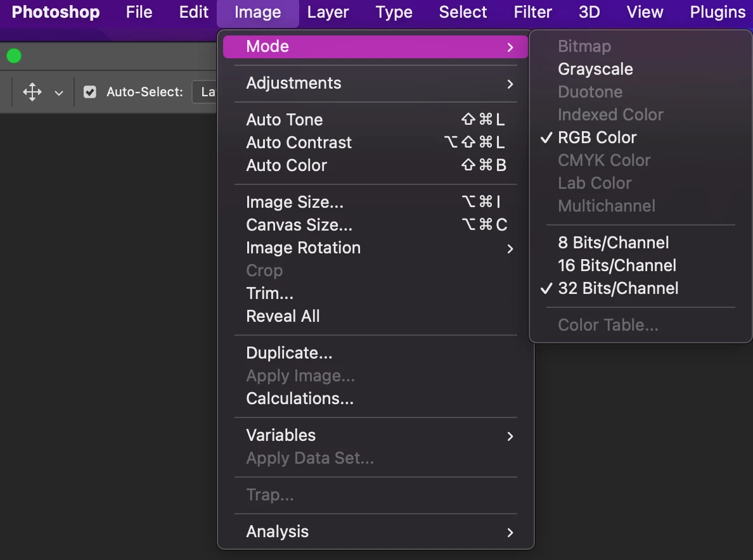The height and width of the screenshot is (560, 753).
Task: Open the Photoshop application menu
Action: tap(56, 12)
